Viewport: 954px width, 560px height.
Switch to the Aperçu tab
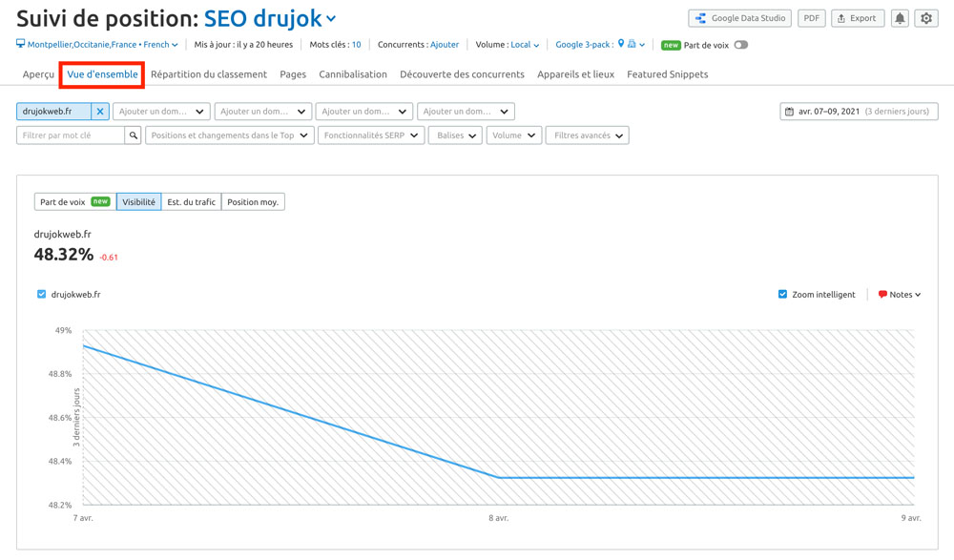pos(38,74)
